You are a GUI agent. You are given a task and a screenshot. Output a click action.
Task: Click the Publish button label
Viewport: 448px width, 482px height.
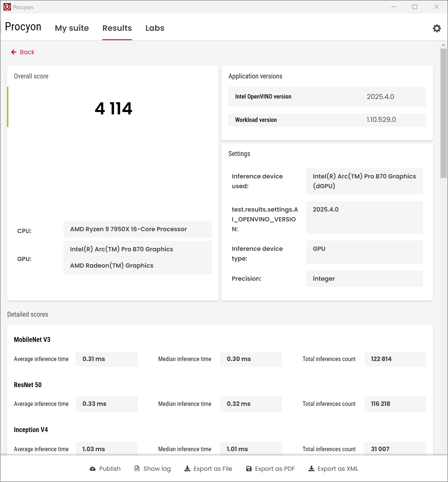click(x=110, y=469)
